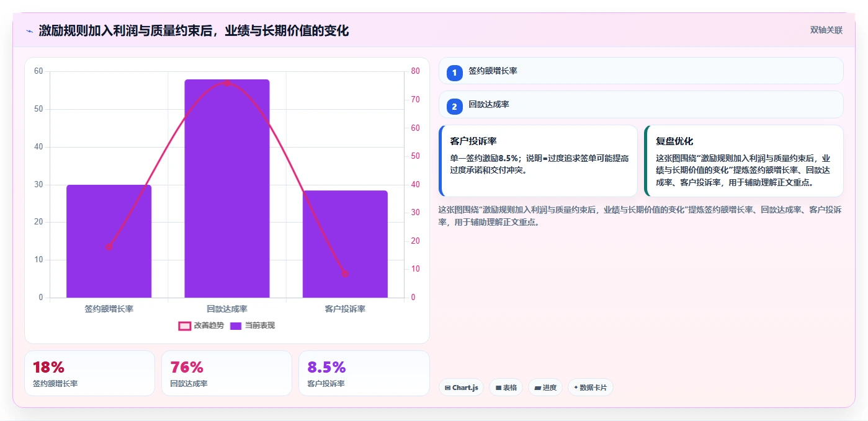Viewport: 868px width, 421px height.
Task: Click the trend line point above 签约额增长率
Action: point(109,247)
